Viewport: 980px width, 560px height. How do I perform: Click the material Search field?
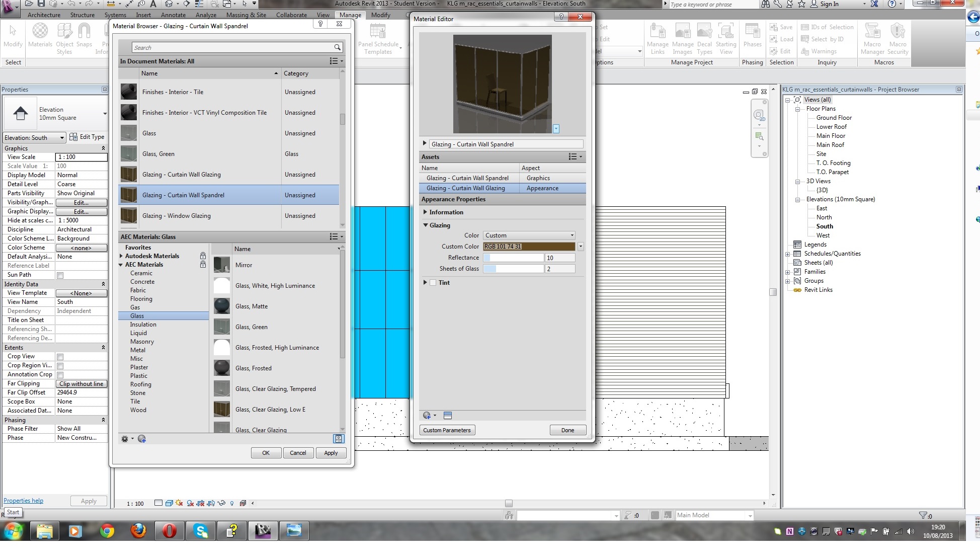pos(231,47)
